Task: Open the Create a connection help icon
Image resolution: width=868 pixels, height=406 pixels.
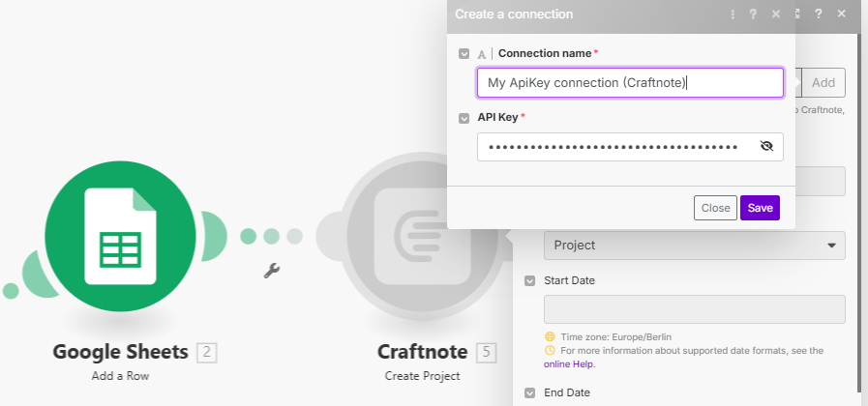Action: click(x=754, y=14)
